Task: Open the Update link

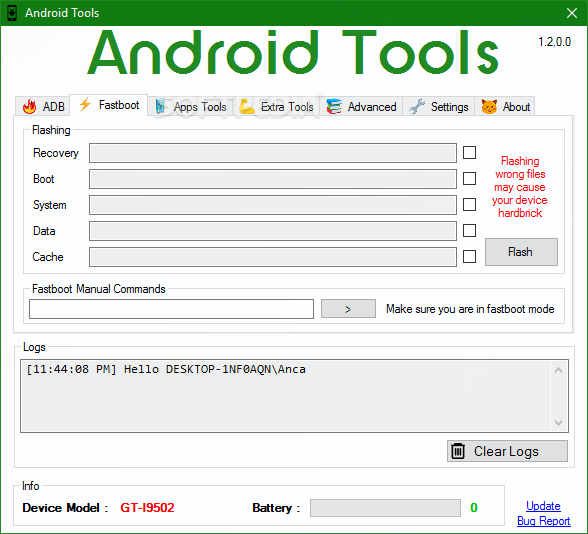Action: point(543,506)
